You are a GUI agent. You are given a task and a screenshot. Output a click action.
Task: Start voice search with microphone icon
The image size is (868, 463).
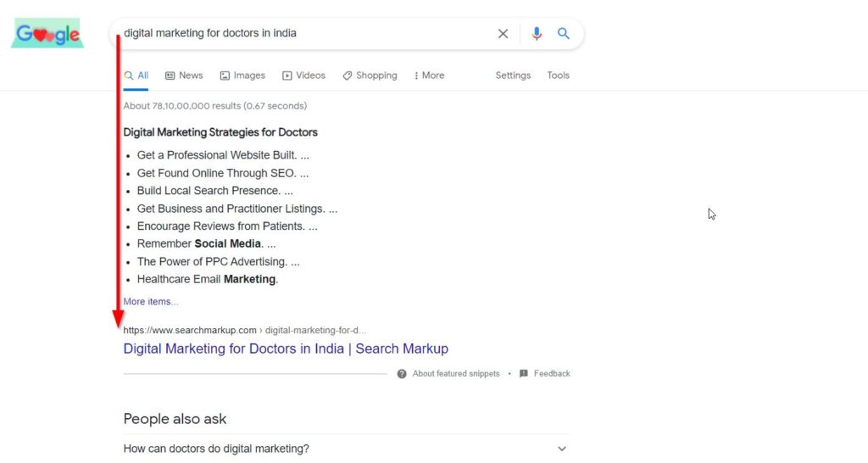pos(536,34)
